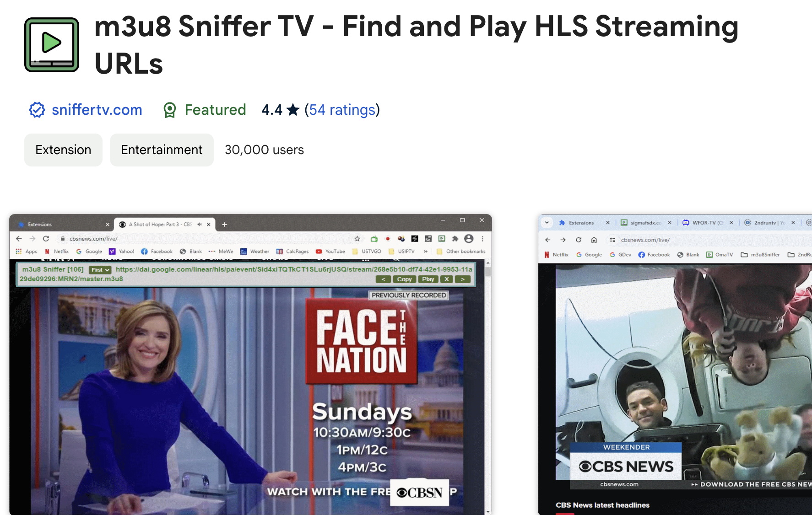Open the sniffertv.com publisher link
Screen dimensions: 812x515
pyautogui.click(x=97, y=110)
